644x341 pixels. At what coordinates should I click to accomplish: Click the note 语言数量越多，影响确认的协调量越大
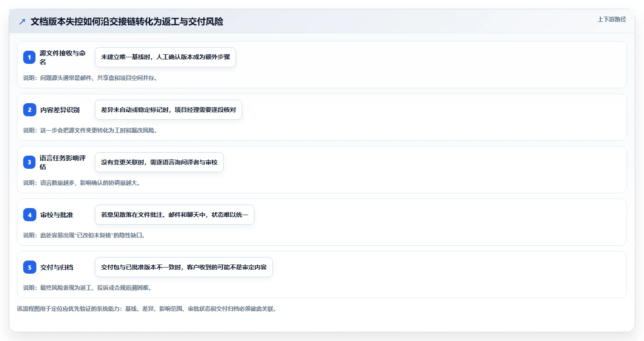(82, 183)
